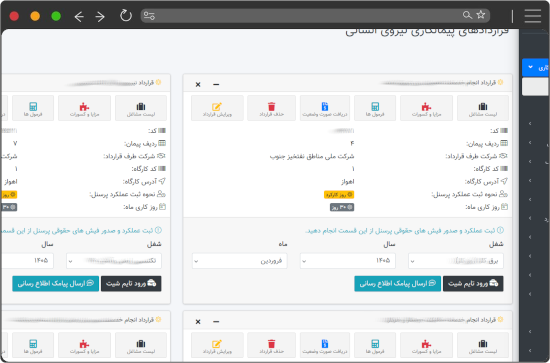The height and width of the screenshot is (363, 550).
Task: Click the روز کارکرد yellow badge
Action: coord(339,195)
